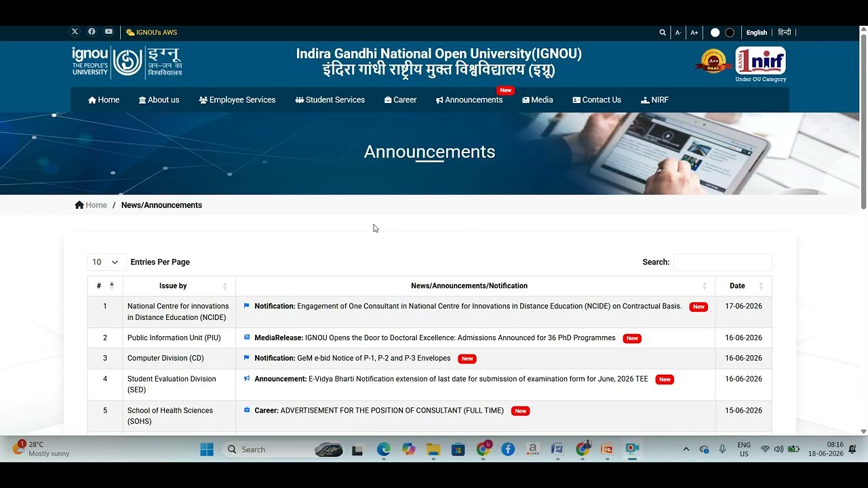Open Microsoft Edge from the taskbar
The image size is (868, 488).
[x=384, y=449]
